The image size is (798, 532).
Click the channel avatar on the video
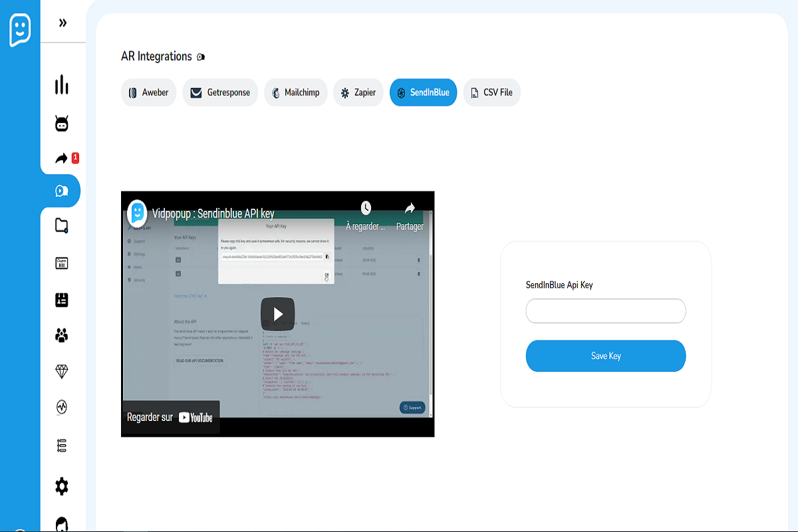tap(137, 213)
